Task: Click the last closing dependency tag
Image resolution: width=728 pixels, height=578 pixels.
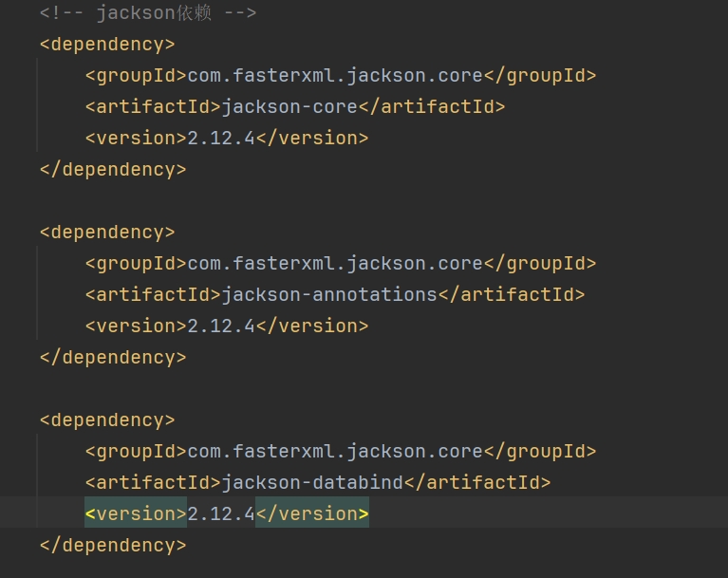Action: coord(113,546)
